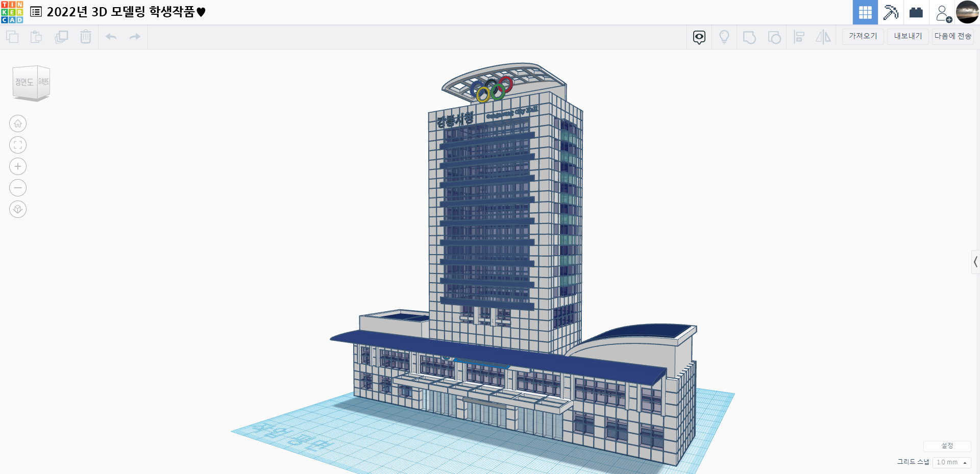This screenshot has width=980, height=474.
Task: Switch between orthographic and perspective view
Action: pos(18,209)
